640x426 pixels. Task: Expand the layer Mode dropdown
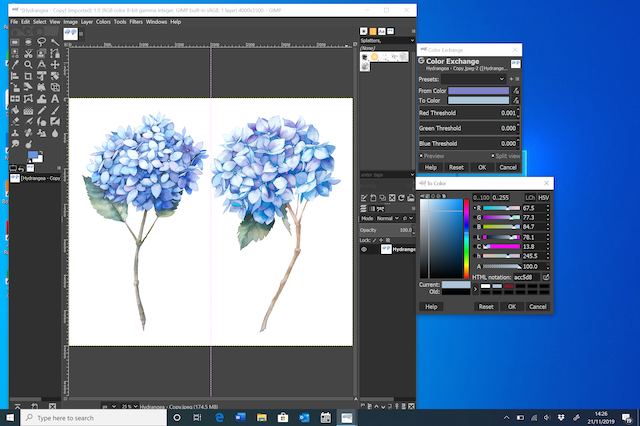click(x=389, y=217)
